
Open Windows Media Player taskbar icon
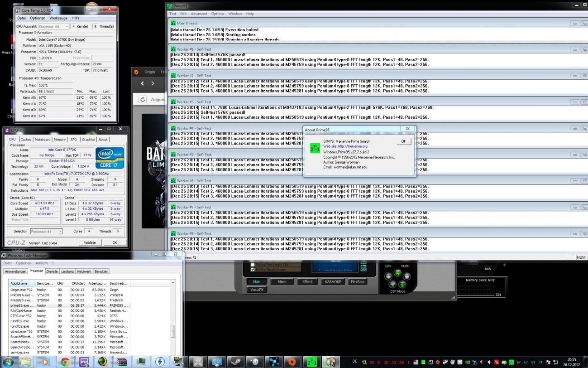point(45,362)
